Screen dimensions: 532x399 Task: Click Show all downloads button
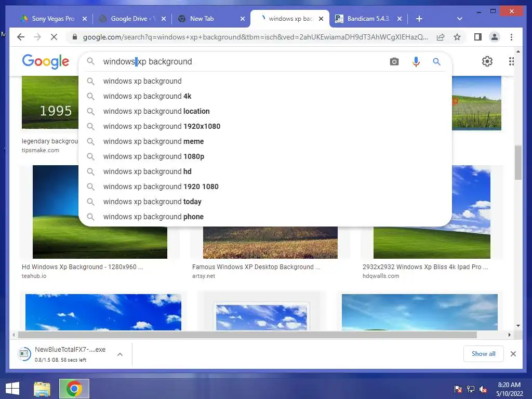pos(483,354)
